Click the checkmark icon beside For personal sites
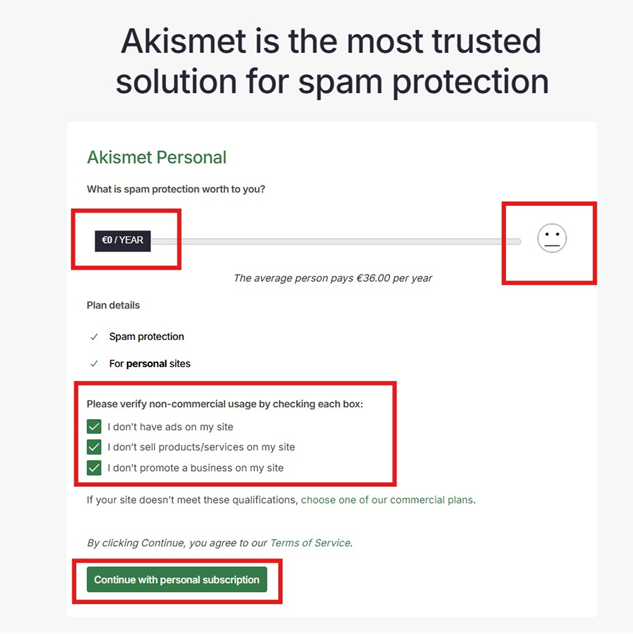Viewport: 633px width, 634px height. click(94, 364)
